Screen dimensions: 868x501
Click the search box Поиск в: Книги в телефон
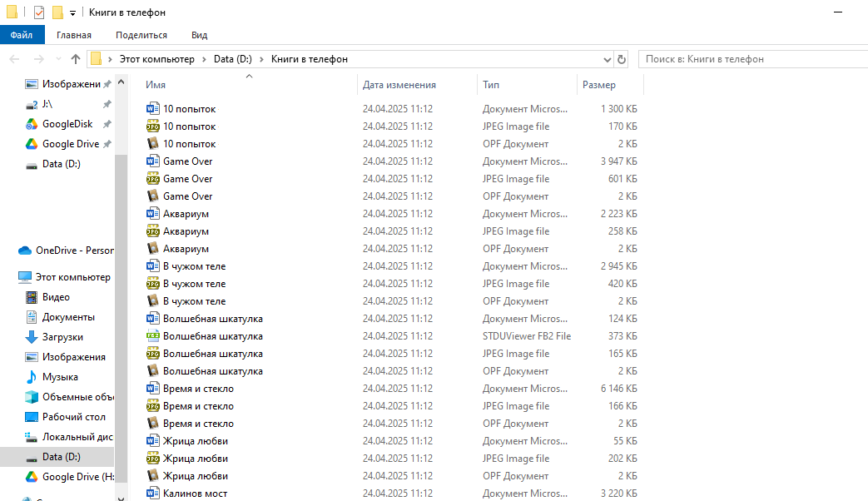coord(753,59)
